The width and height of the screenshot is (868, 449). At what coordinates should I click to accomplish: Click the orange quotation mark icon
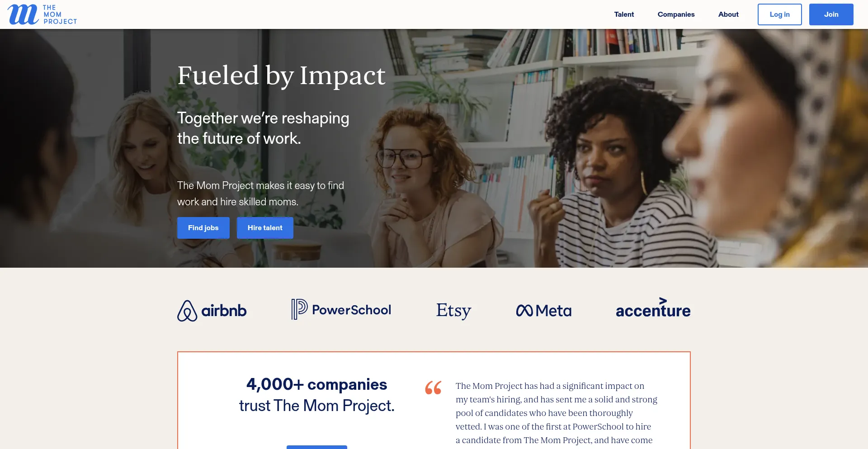pyautogui.click(x=433, y=388)
